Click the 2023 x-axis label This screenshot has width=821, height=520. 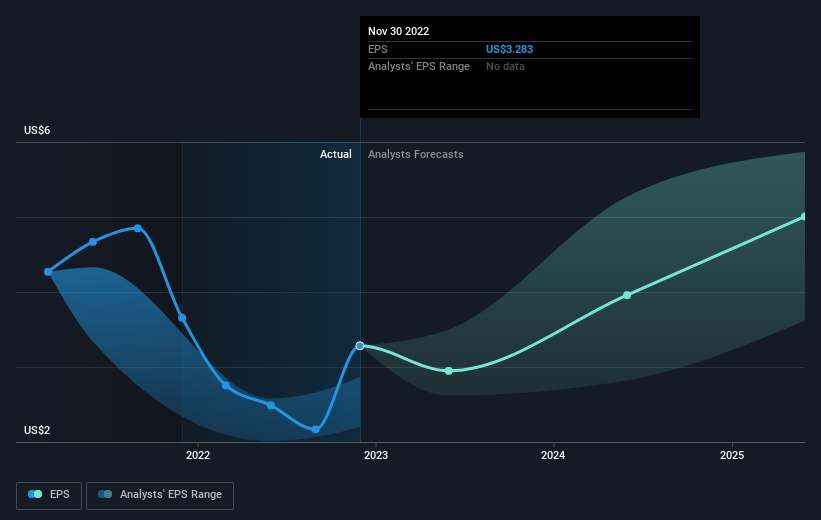click(376, 455)
